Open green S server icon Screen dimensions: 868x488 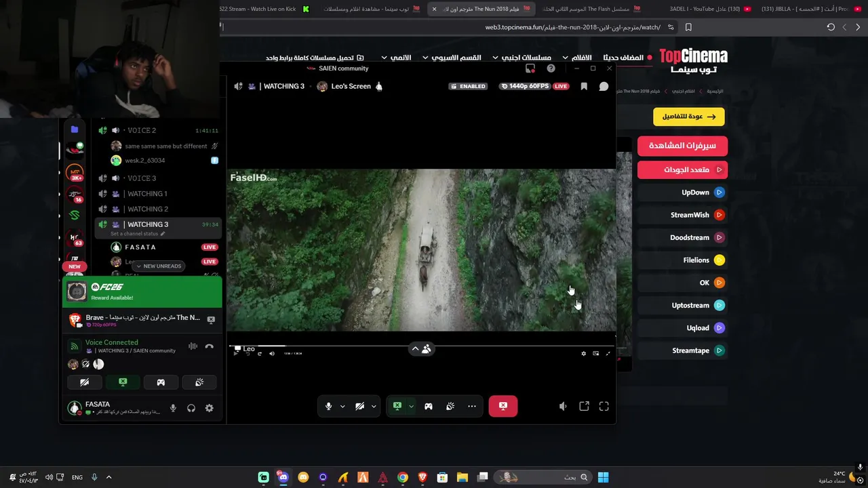click(x=75, y=216)
